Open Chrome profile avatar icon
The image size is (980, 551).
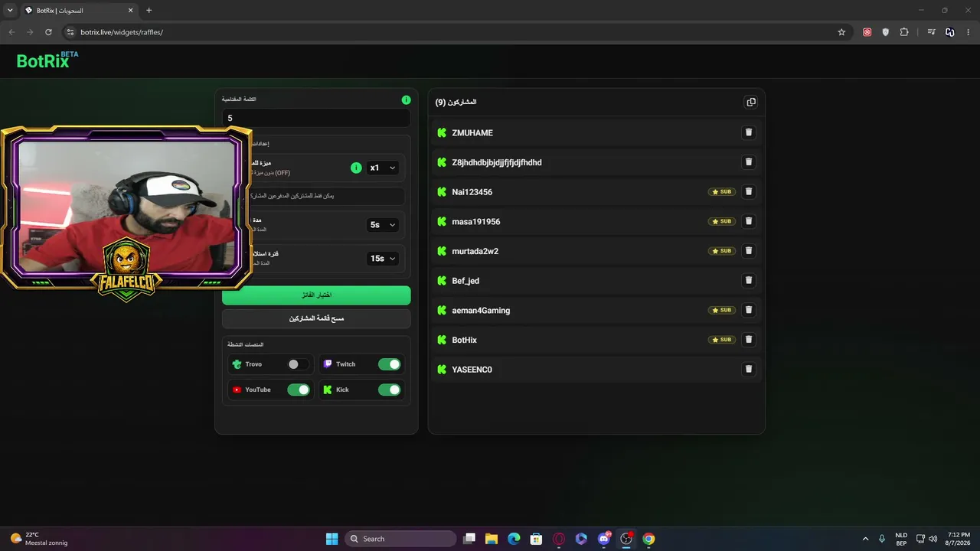point(949,32)
